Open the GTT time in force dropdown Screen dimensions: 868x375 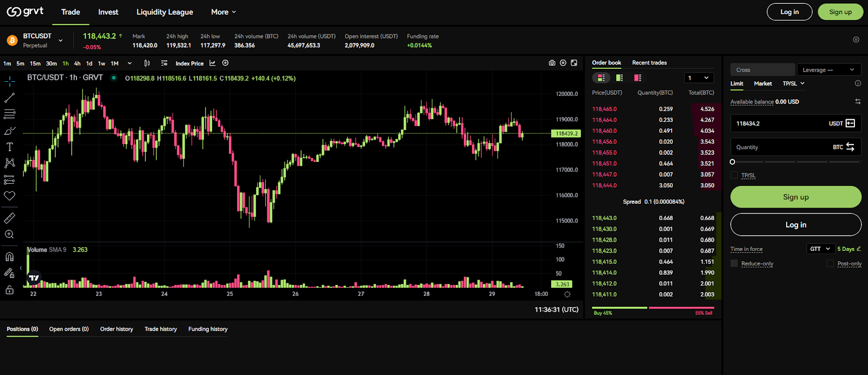pyautogui.click(x=820, y=249)
